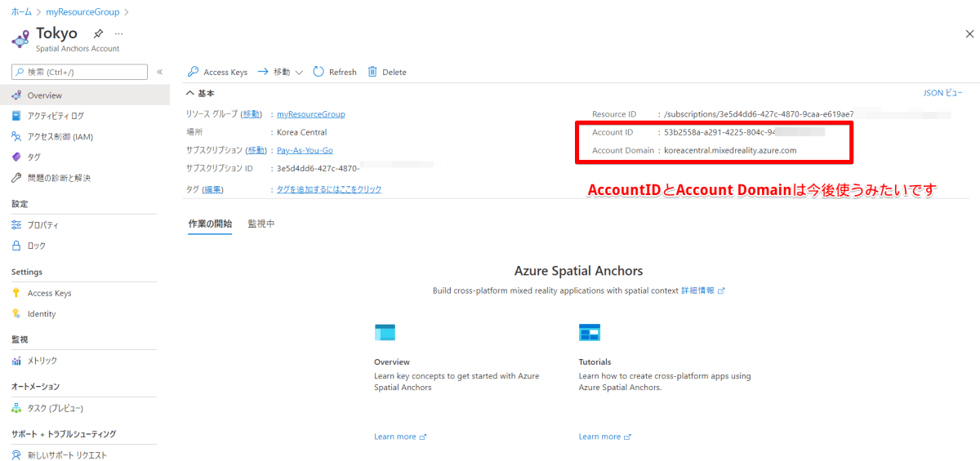
Task: Click the Delete trash command
Action: click(x=387, y=72)
